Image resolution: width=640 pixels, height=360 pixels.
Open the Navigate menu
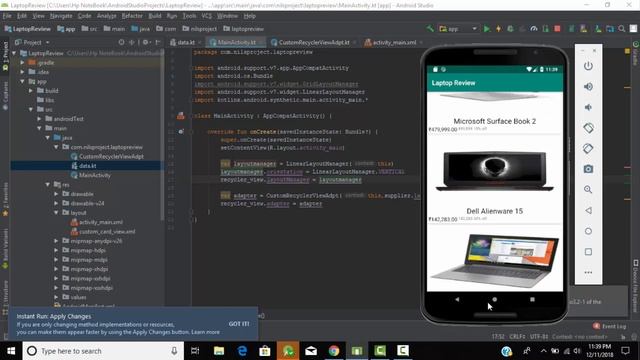[x=61, y=16]
